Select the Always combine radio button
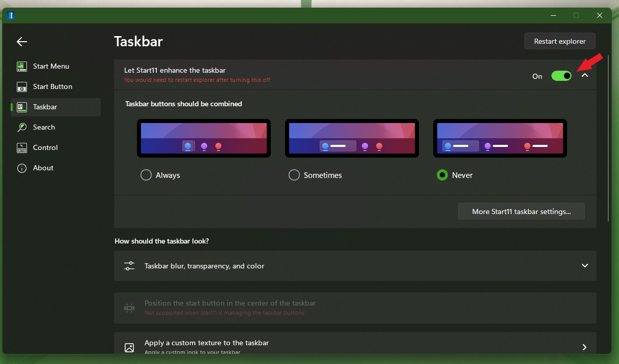 tap(146, 175)
